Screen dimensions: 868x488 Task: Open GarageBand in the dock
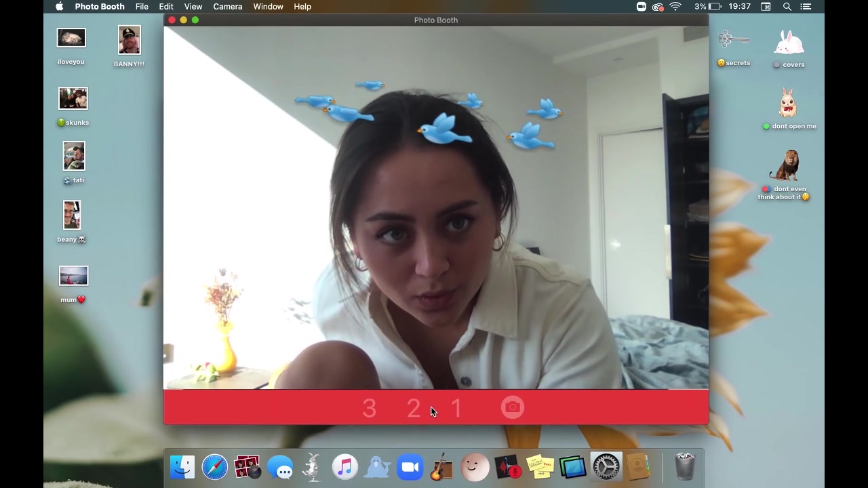(x=442, y=468)
